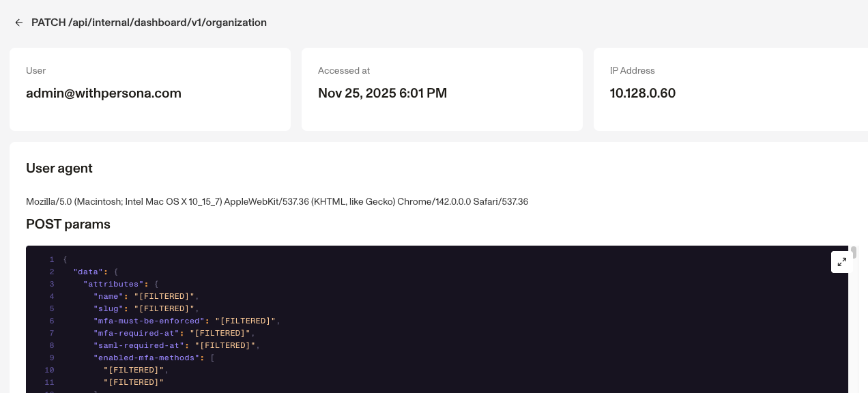Click line number 1 in code gutter
The height and width of the screenshot is (393, 868).
pos(51,260)
